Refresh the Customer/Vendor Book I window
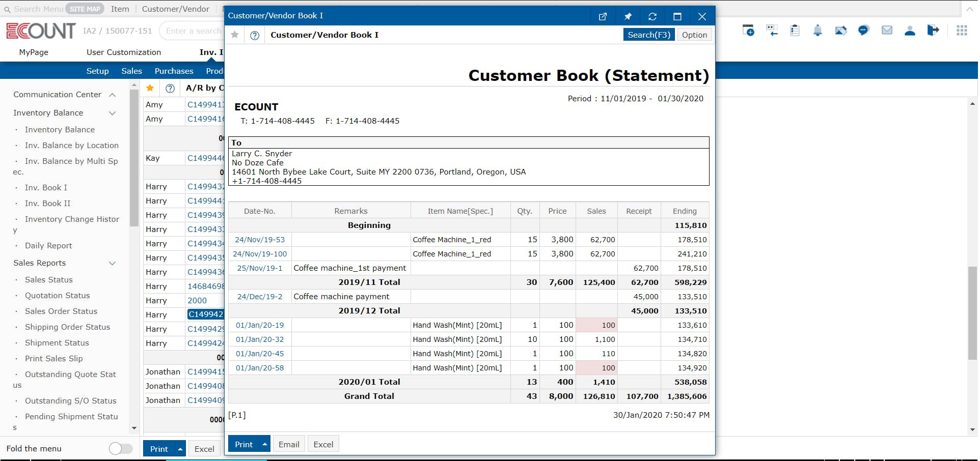 [652, 16]
